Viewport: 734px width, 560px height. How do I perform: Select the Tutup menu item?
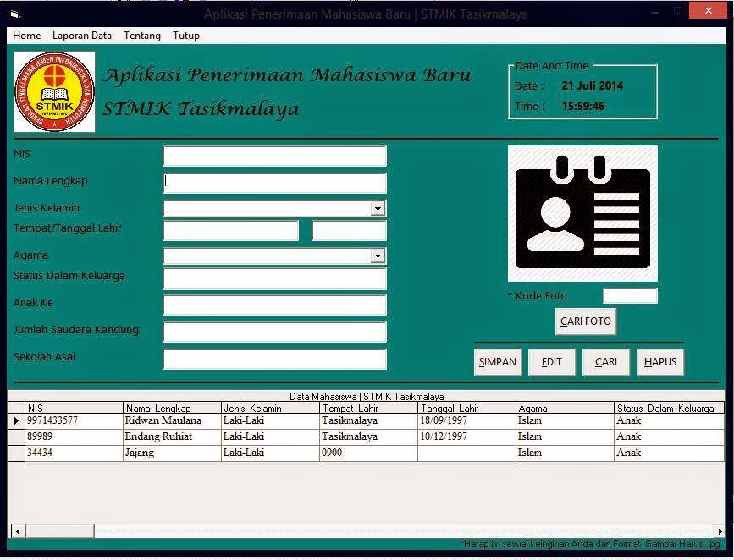click(186, 36)
